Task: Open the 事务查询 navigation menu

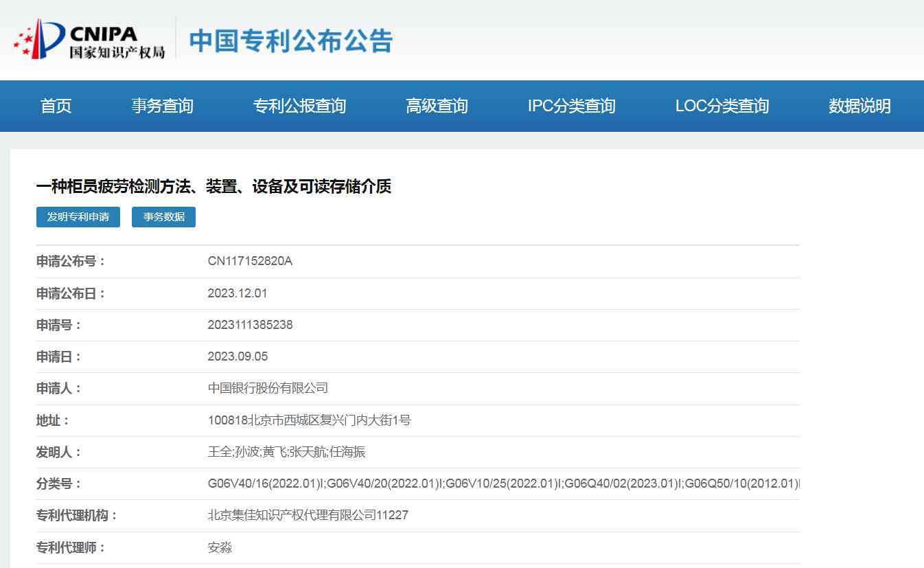Action: pos(163,106)
